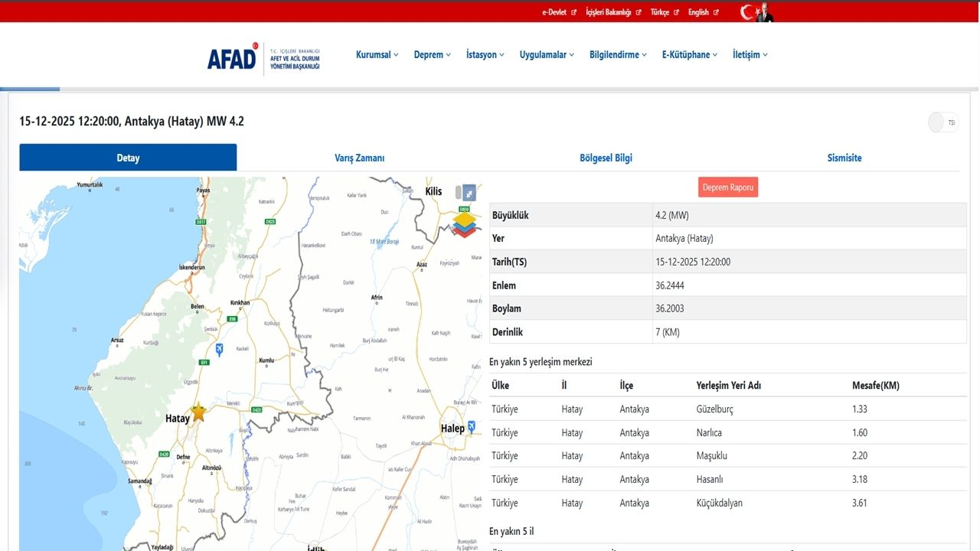
Task: Open the Deprem dropdown menu
Action: pyautogui.click(x=431, y=54)
